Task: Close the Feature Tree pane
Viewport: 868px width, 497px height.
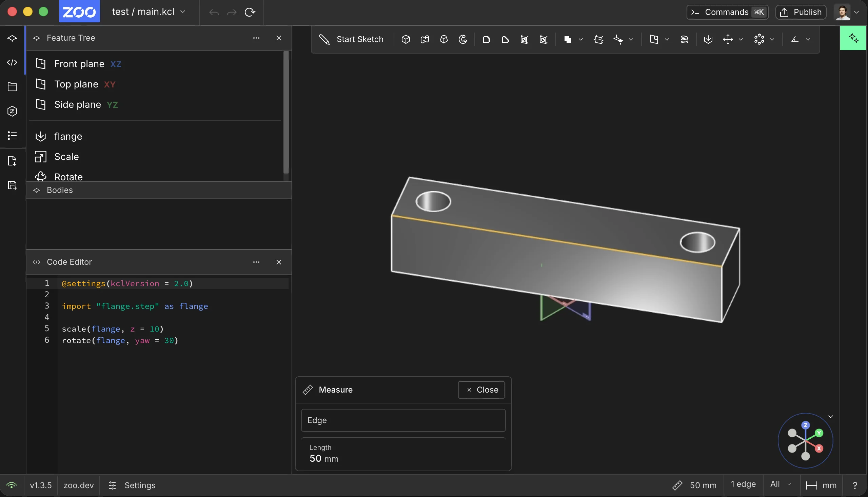Action: point(278,38)
